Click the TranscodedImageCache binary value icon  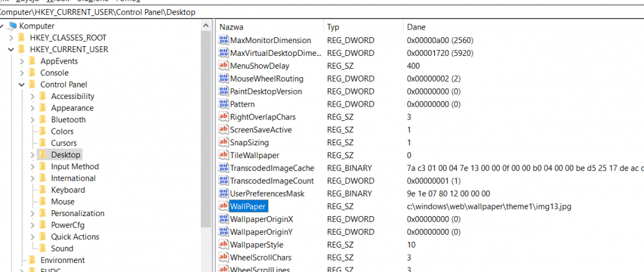click(224, 168)
